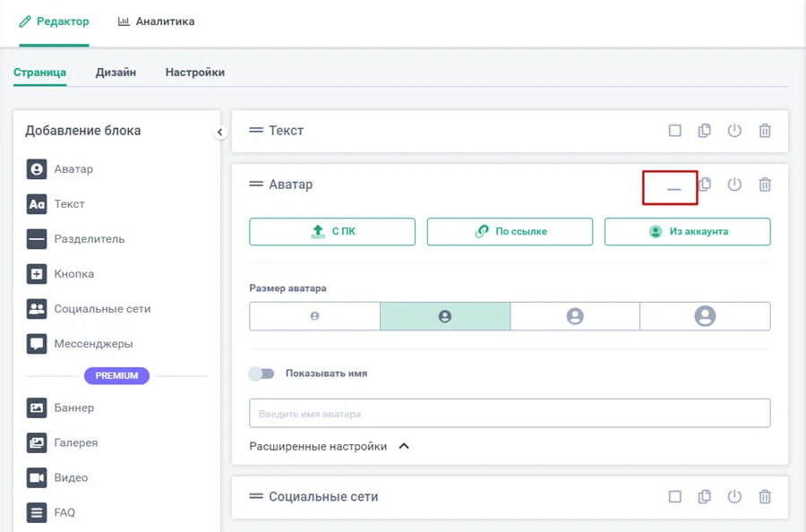Open the Дизайн tab
This screenshot has width=806, height=532.
point(116,73)
